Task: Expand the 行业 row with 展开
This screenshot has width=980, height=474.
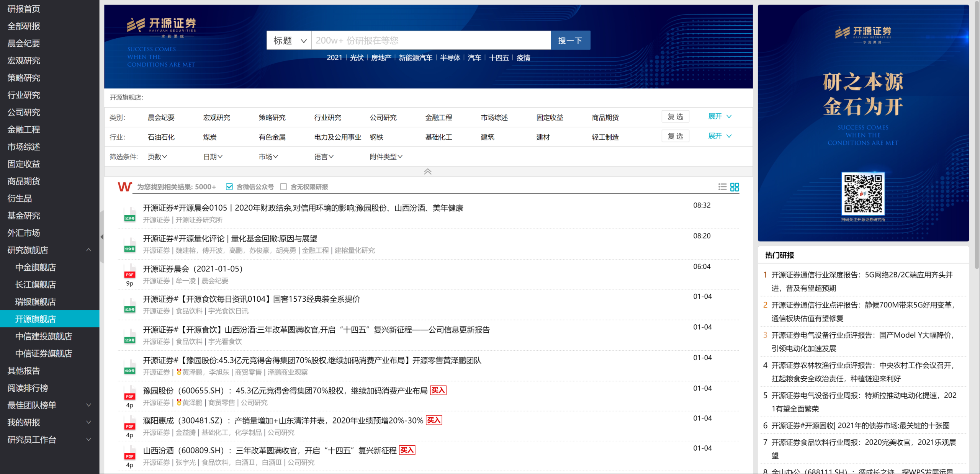Action: (x=720, y=136)
